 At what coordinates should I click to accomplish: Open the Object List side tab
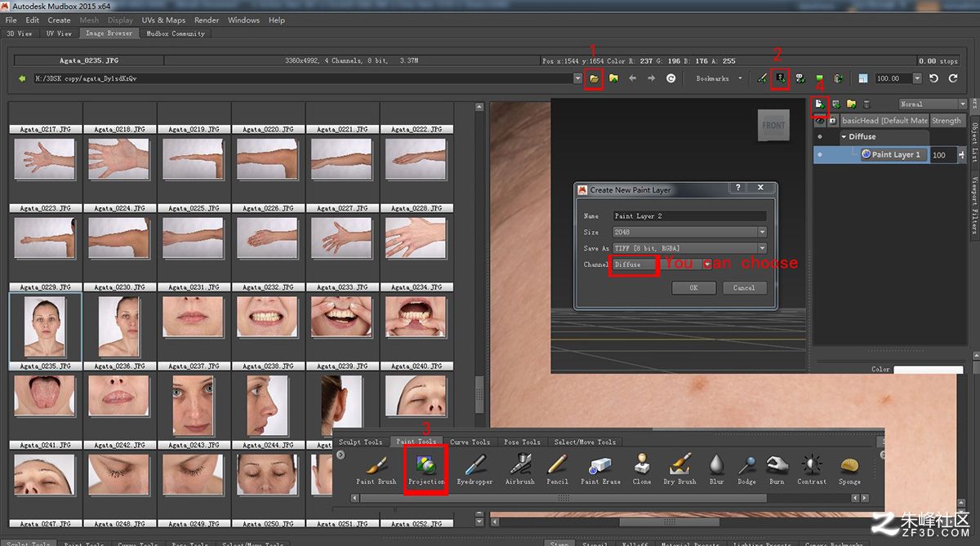point(974,144)
